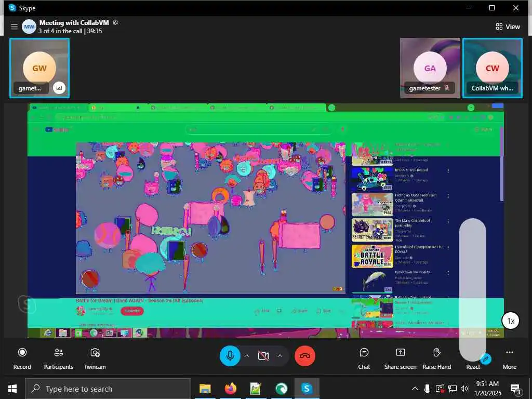Open the Chat panel
Image resolution: width=532 pixels, height=399 pixels.
364,358
